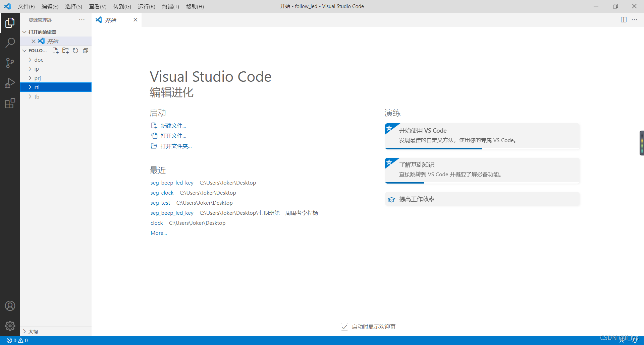644x345 pixels.
Task: Open recent project seg_clock
Action: coord(162,193)
